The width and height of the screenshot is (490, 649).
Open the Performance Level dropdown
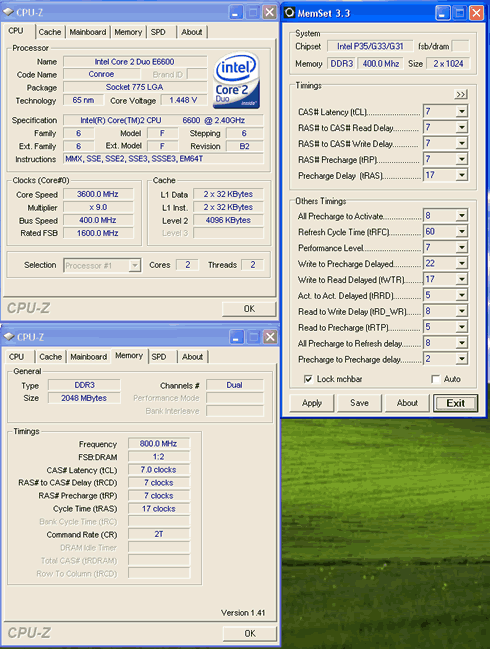461,248
